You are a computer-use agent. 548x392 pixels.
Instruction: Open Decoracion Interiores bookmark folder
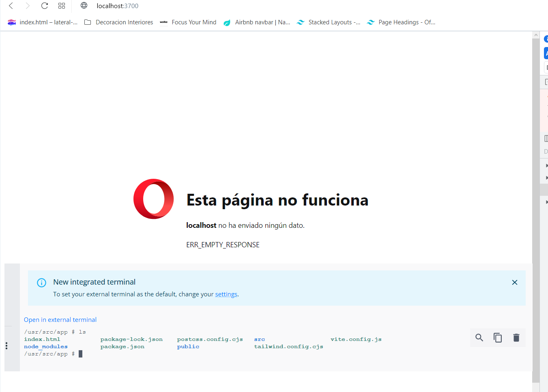[118, 22]
